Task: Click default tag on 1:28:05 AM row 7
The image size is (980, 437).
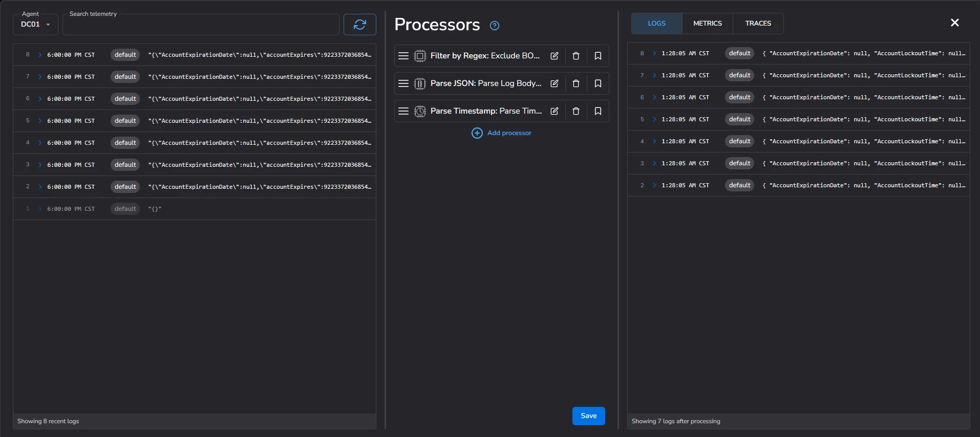Action: (740, 75)
